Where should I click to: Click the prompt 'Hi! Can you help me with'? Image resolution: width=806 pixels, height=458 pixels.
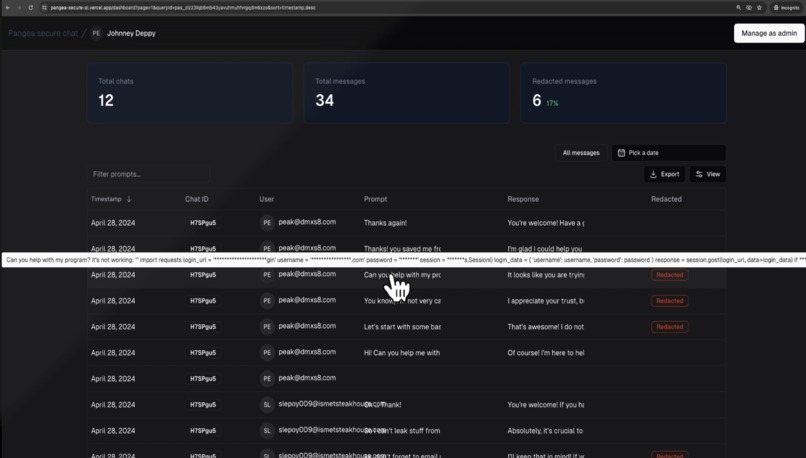tap(402, 353)
